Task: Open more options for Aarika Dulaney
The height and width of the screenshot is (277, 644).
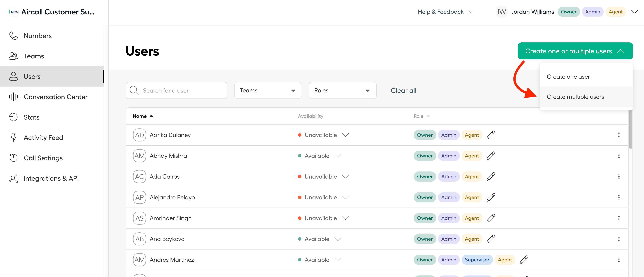Action: 619,135
